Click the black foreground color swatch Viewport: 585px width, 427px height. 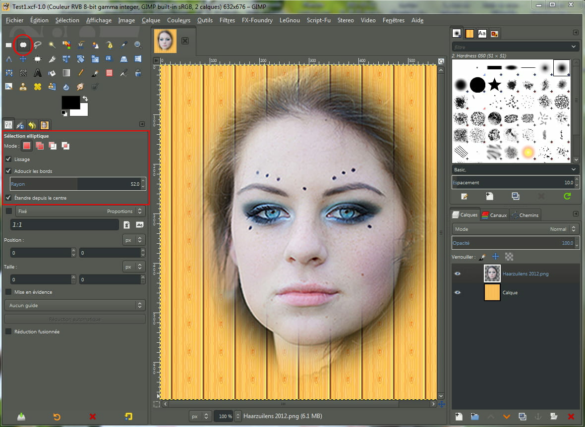click(x=71, y=102)
